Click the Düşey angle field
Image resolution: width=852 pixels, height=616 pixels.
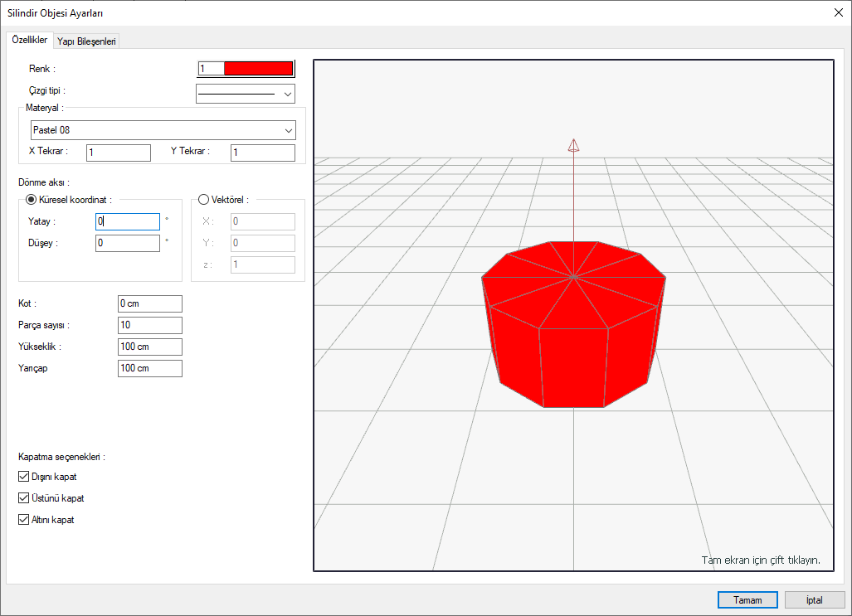coord(127,243)
